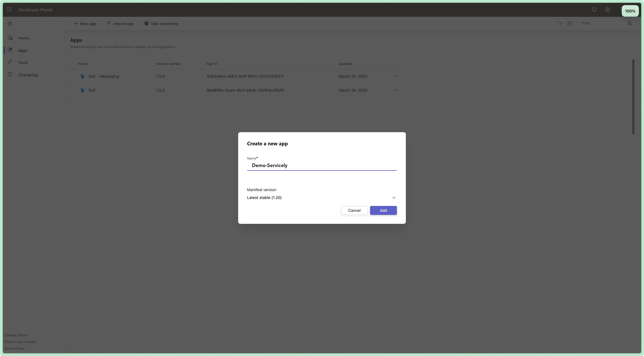Click the Import app button label
Screen dimensions: 644x356
(123, 24)
